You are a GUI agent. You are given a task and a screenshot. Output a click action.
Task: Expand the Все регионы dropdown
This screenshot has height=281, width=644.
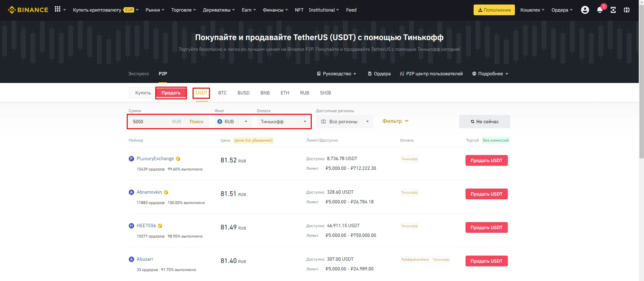pos(344,122)
